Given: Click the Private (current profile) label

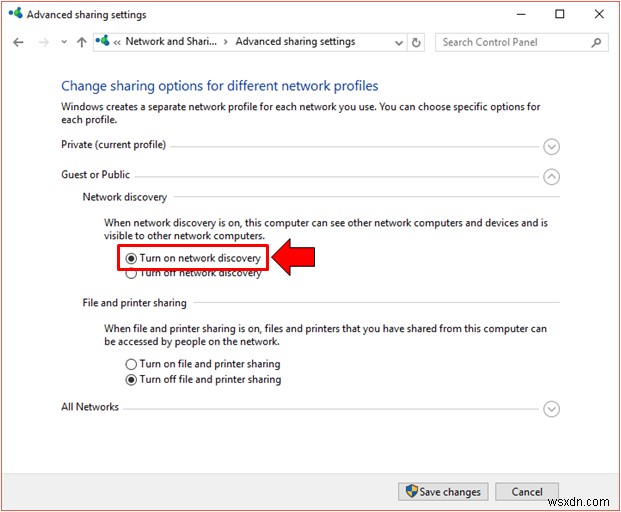Looking at the screenshot, I should (113, 145).
